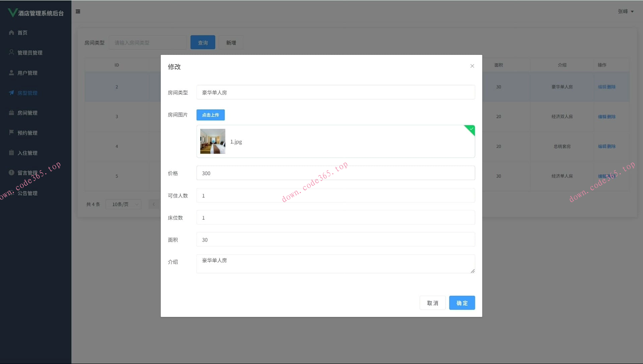The width and height of the screenshot is (643, 364).
Task: Click the clipboard icon for 入住管理
Action: pyautogui.click(x=11, y=153)
